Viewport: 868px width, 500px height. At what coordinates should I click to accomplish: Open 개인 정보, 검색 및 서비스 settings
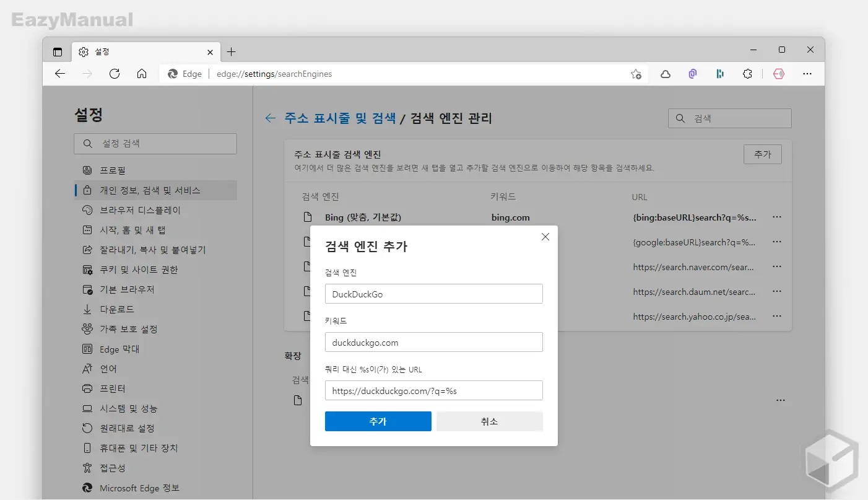pyautogui.click(x=155, y=190)
